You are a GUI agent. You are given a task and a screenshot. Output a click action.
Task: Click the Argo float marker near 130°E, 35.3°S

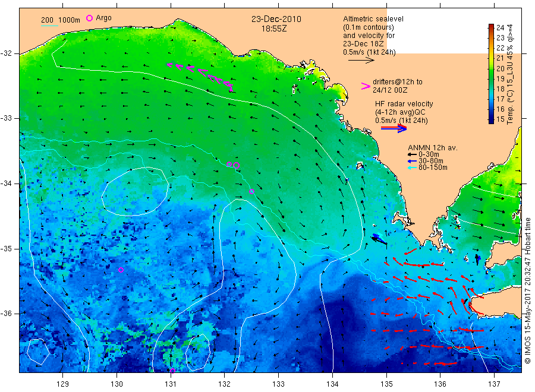click(x=121, y=270)
